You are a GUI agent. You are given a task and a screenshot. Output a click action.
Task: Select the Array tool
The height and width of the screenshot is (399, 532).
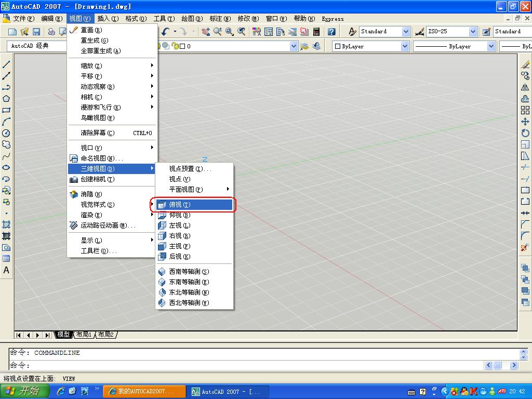525,110
